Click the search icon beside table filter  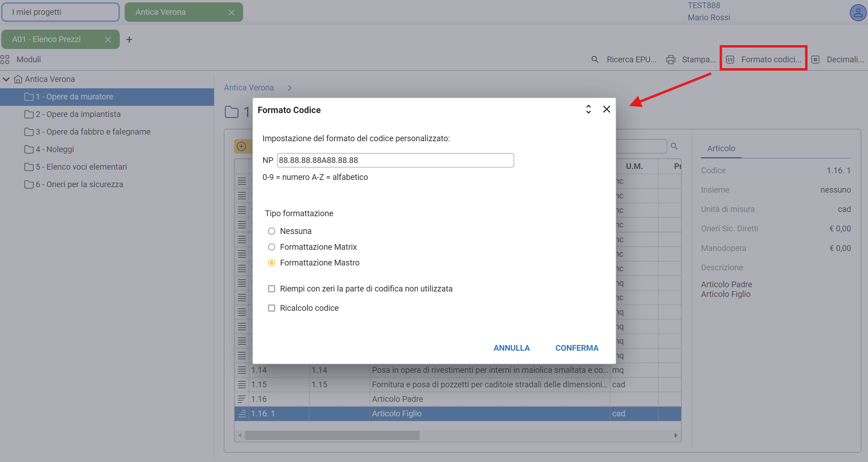point(674,146)
